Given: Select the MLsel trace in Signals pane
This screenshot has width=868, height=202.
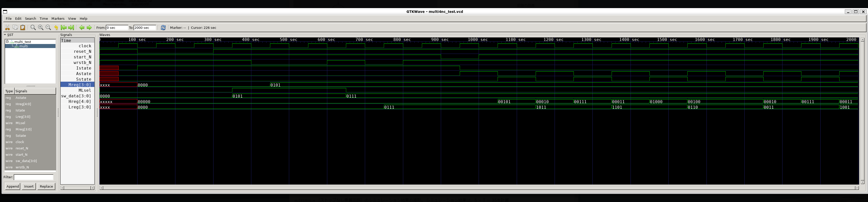Looking at the screenshot, I should (77, 91).
